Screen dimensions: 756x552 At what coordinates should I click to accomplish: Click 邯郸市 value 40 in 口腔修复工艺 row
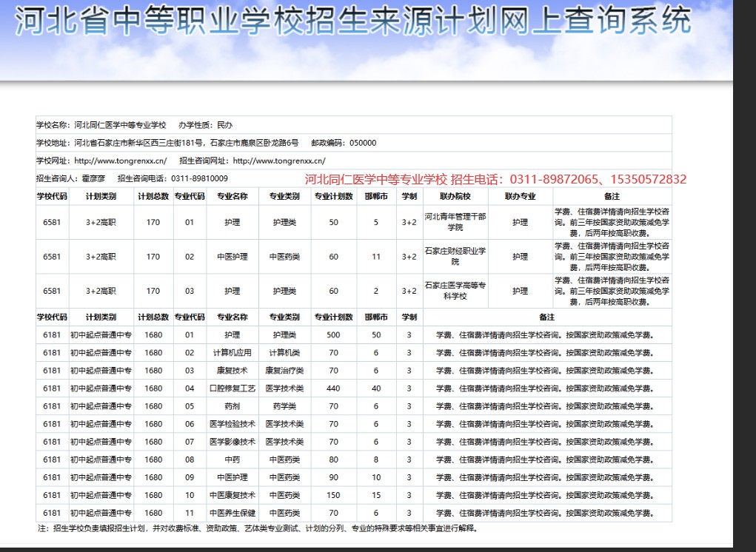(376, 388)
